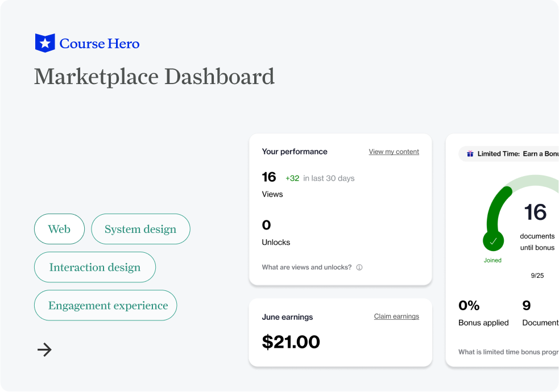This screenshot has height=392, width=559.
Task: Click the $21.00 June earnings amount
Action: [x=291, y=341]
